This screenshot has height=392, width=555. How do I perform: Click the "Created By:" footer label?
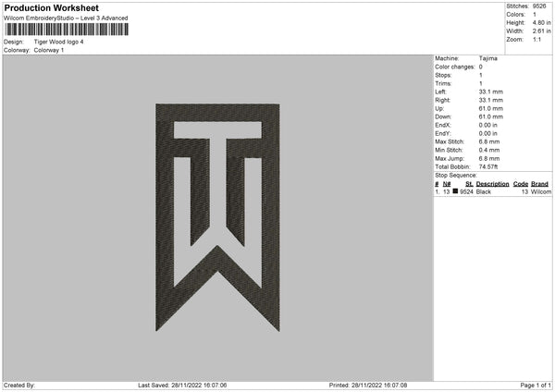(19, 386)
